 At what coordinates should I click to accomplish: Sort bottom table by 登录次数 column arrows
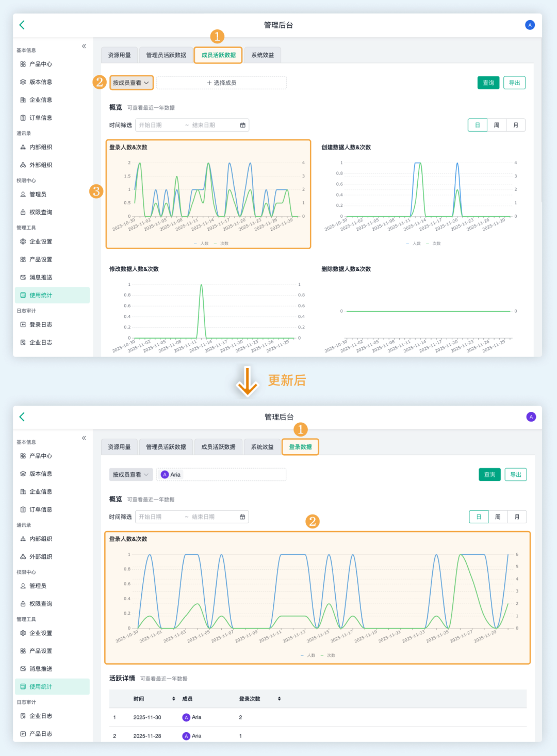tap(280, 699)
